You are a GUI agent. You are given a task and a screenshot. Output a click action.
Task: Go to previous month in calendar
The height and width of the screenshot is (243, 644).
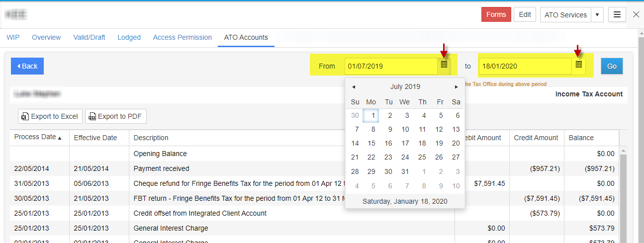pos(354,87)
